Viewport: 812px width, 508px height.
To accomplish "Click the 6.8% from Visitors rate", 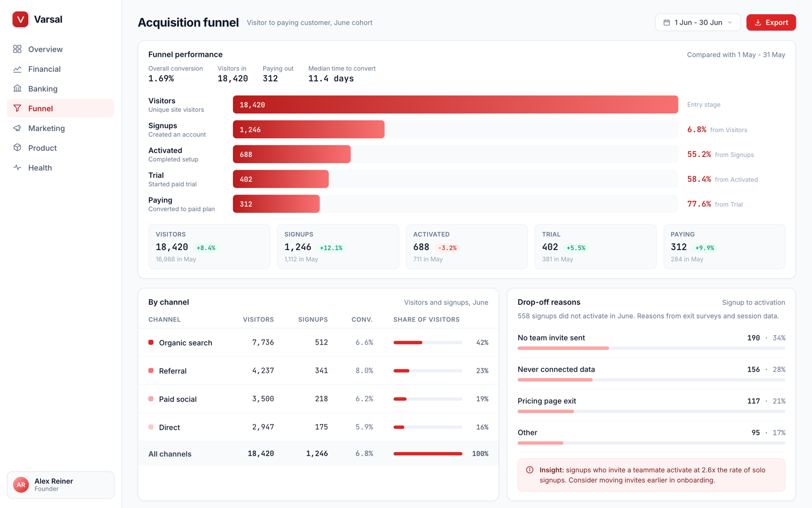I will coord(717,130).
